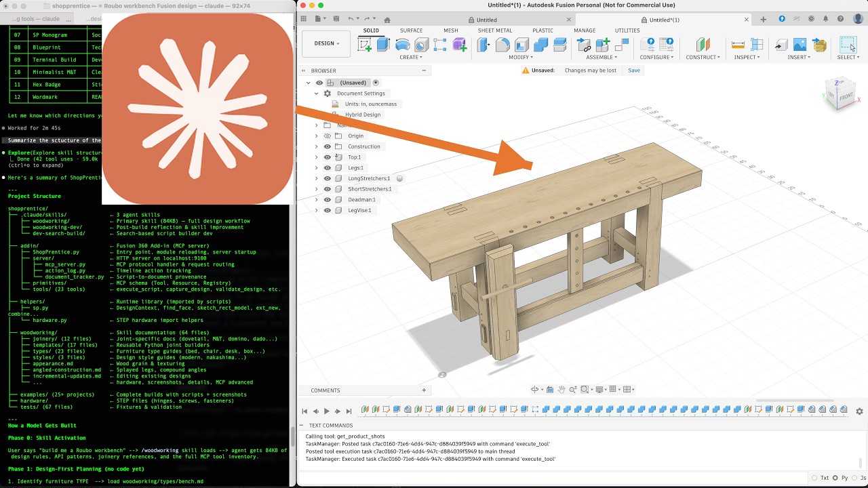The height and width of the screenshot is (488, 868).
Task: Select the Hole tool in Create group
Action: tap(421, 45)
